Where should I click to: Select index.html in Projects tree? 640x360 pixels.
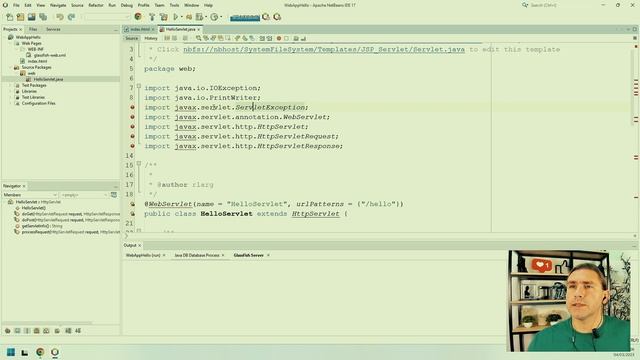37,61
